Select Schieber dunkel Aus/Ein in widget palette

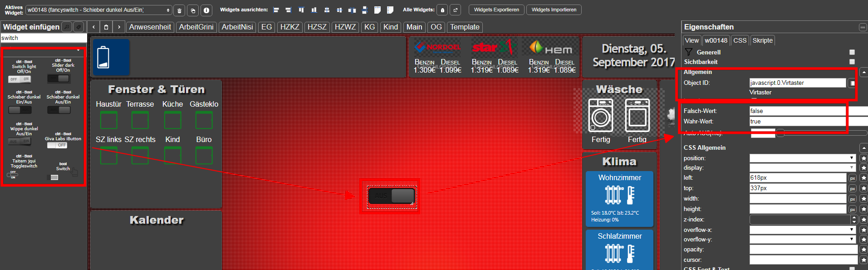63,103
